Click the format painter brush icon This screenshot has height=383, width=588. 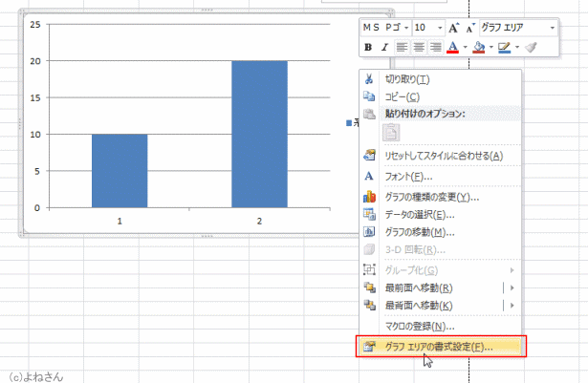531,47
